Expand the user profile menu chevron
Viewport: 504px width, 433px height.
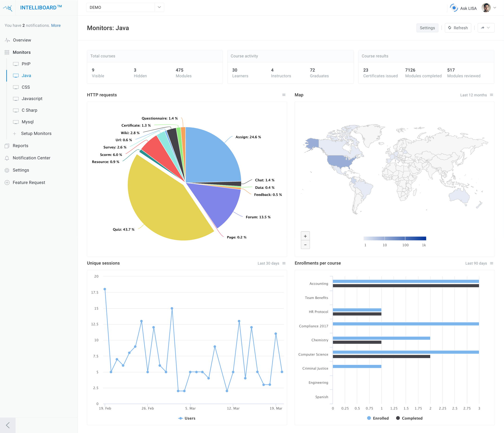494,8
